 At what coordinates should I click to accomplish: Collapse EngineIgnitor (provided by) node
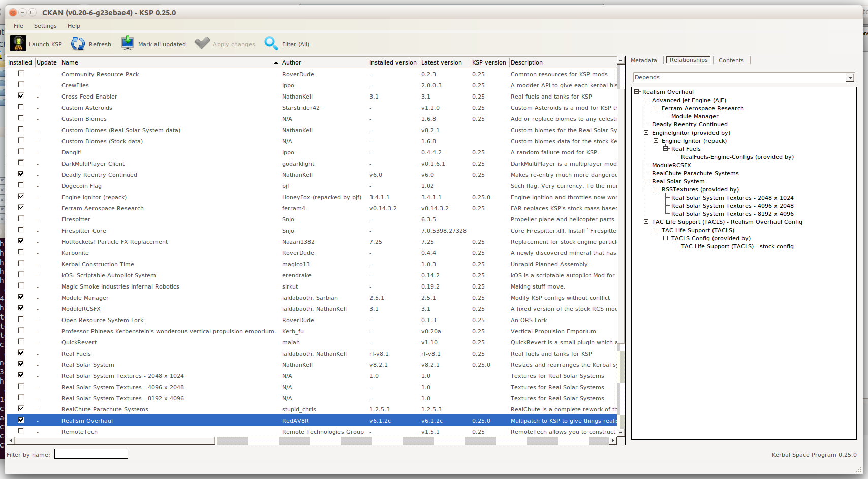(646, 133)
